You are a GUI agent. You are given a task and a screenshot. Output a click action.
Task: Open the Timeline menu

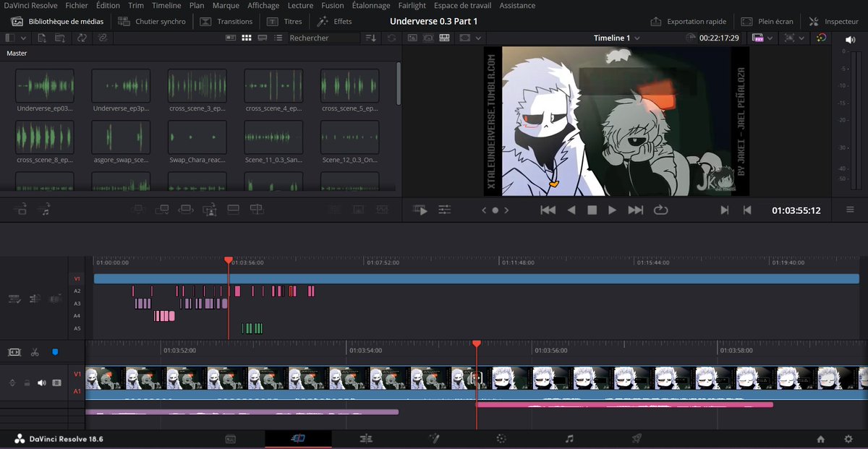(x=166, y=6)
